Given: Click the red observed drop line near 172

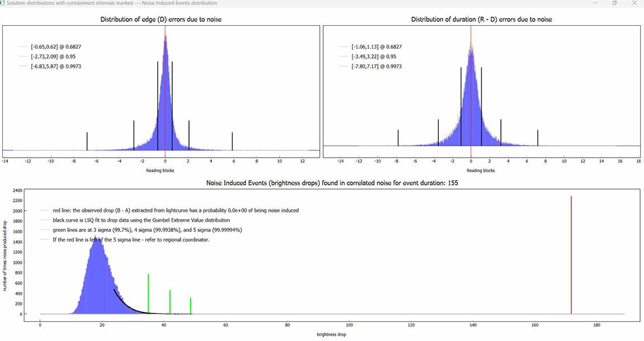Looking at the screenshot, I should coord(571,254).
